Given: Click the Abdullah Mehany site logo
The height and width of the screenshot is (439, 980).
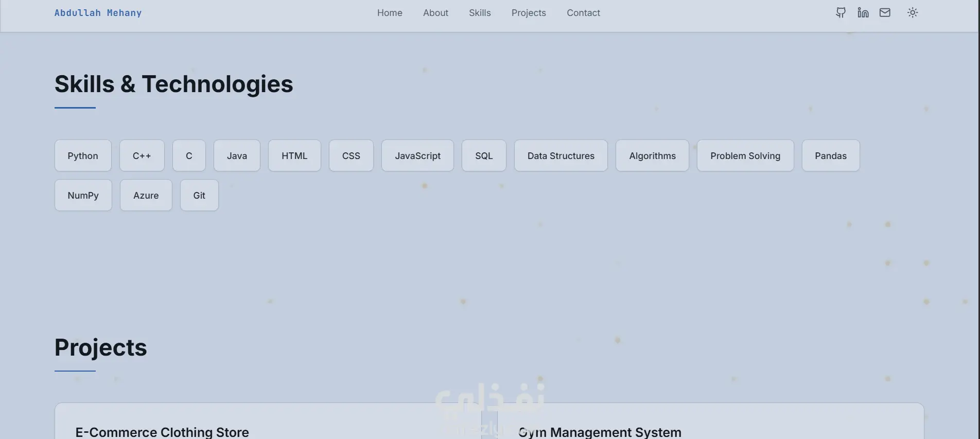Looking at the screenshot, I should pyautogui.click(x=98, y=13).
